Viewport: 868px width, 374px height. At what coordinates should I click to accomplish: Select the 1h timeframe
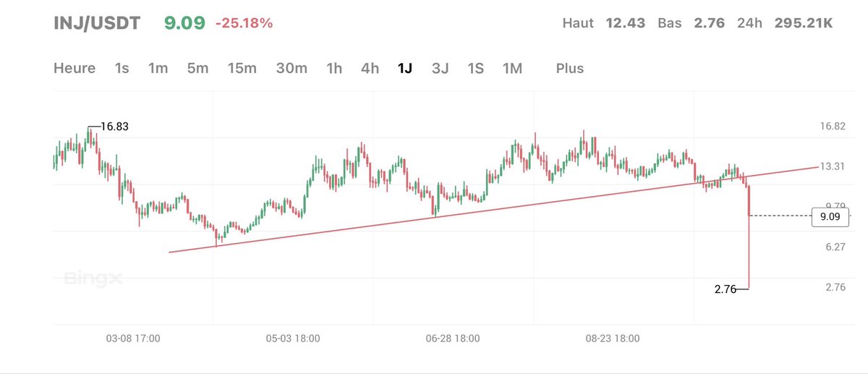tap(334, 69)
